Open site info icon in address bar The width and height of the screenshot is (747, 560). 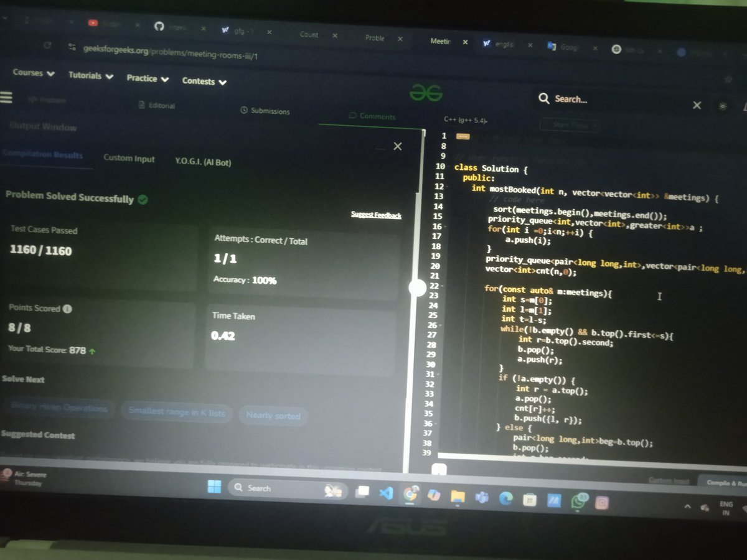[72, 47]
